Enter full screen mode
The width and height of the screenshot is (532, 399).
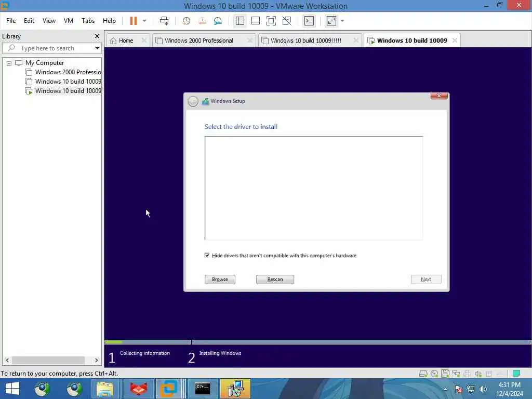click(x=271, y=21)
